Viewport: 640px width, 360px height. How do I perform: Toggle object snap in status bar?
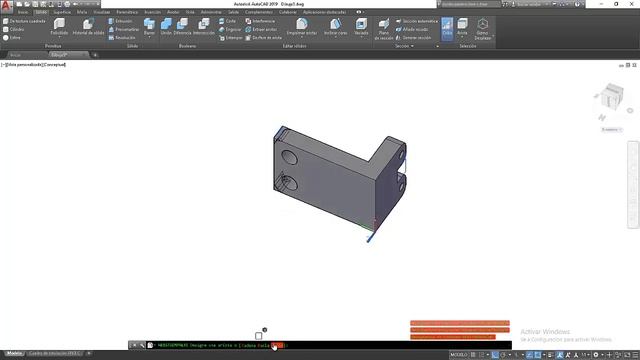pos(538,355)
